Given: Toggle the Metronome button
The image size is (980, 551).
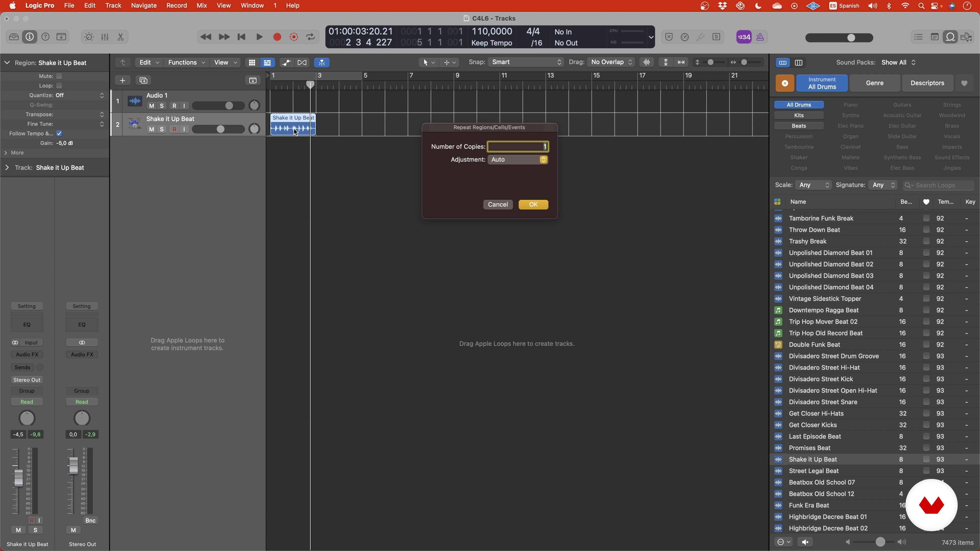Looking at the screenshot, I should coord(760,37).
